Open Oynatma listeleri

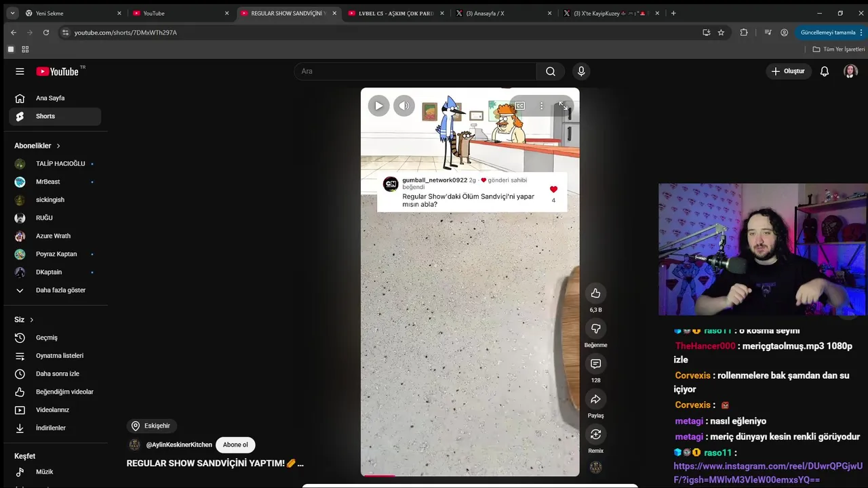click(x=55, y=356)
